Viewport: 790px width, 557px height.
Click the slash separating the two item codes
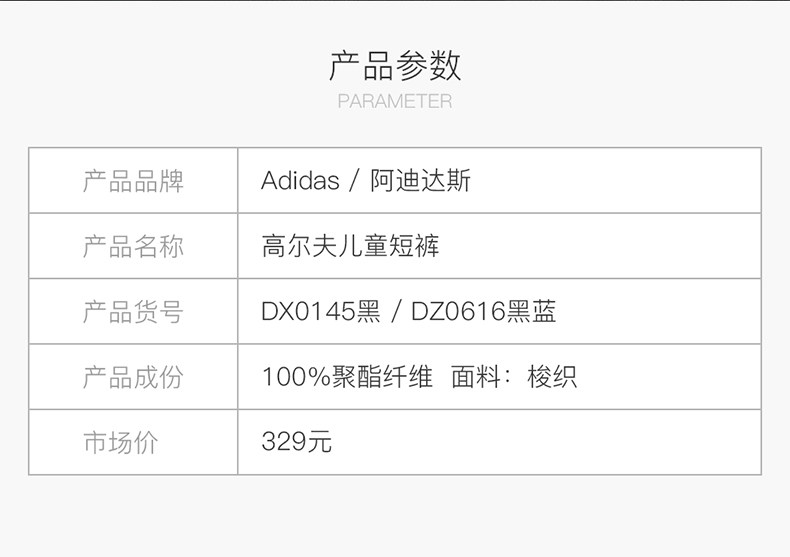(x=396, y=312)
